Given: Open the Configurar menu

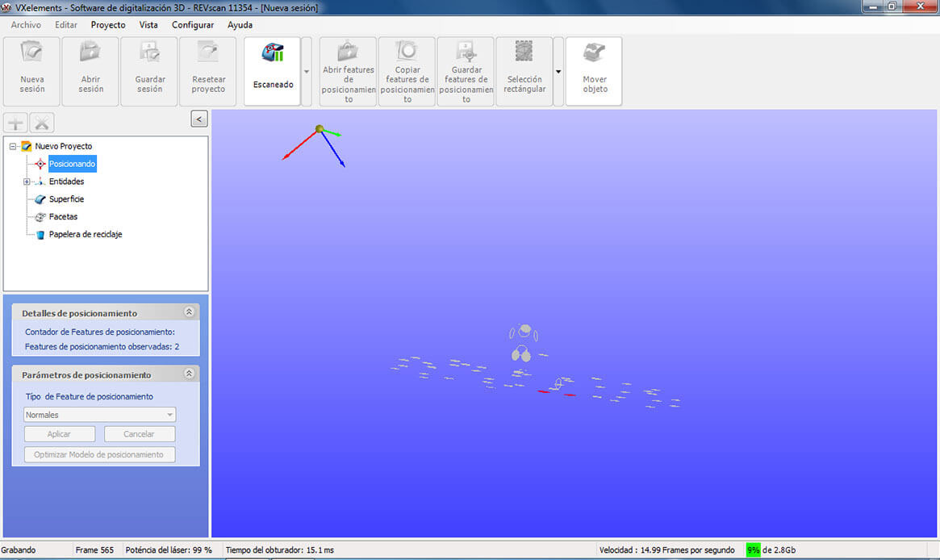Looking at the screenshot, I should coord(192,25).
